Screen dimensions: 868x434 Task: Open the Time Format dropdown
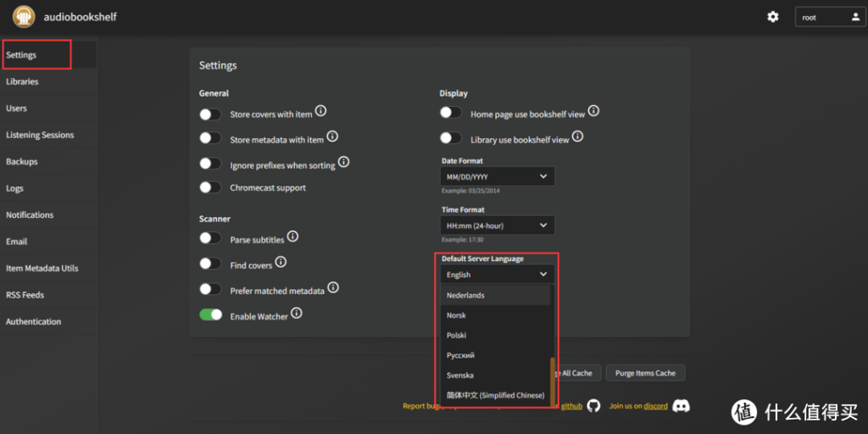[498, 225]
